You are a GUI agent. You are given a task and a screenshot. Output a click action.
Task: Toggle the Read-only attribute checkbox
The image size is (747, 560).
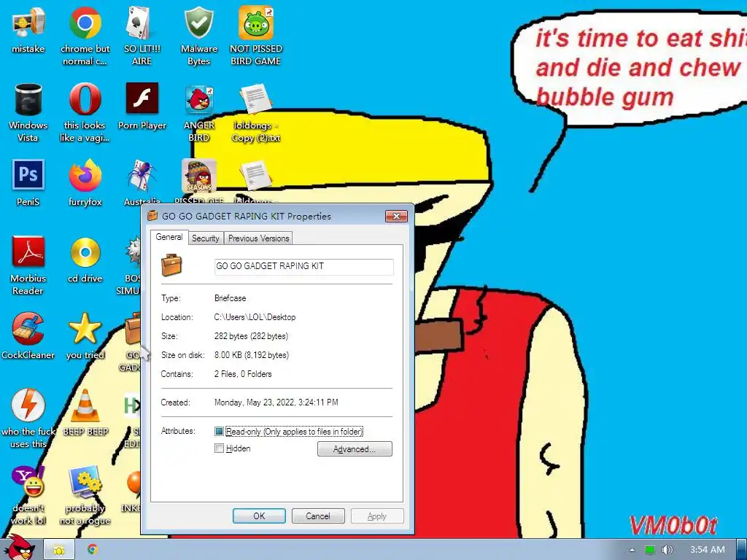click(x=219, y=432)
